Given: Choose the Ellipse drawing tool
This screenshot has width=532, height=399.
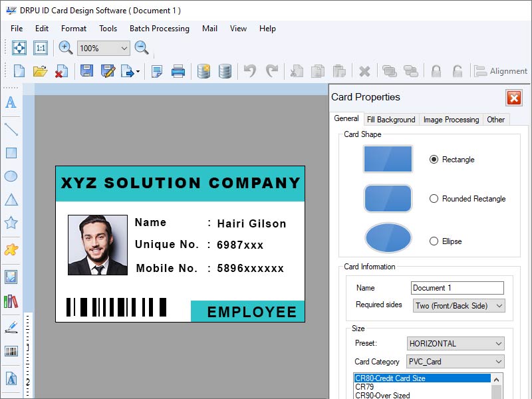Looking at the screenshot, I should 11,176.
